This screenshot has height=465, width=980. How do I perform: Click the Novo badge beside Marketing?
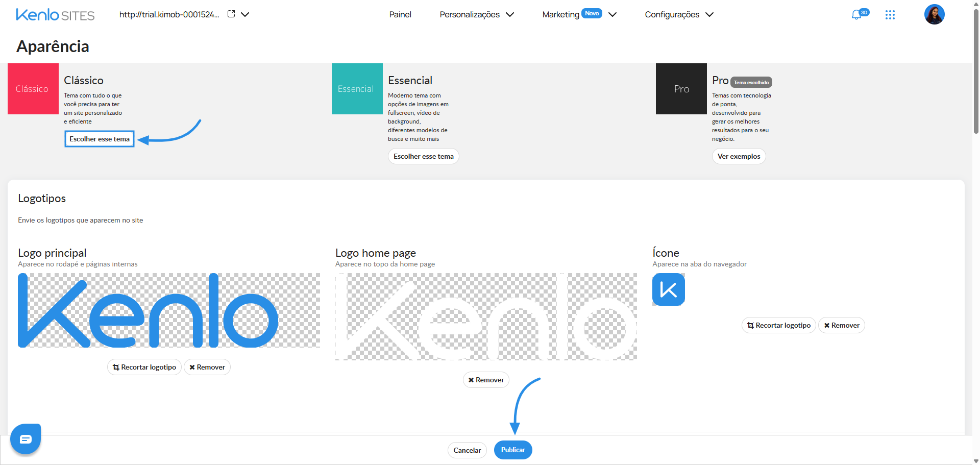click(592, 13)
